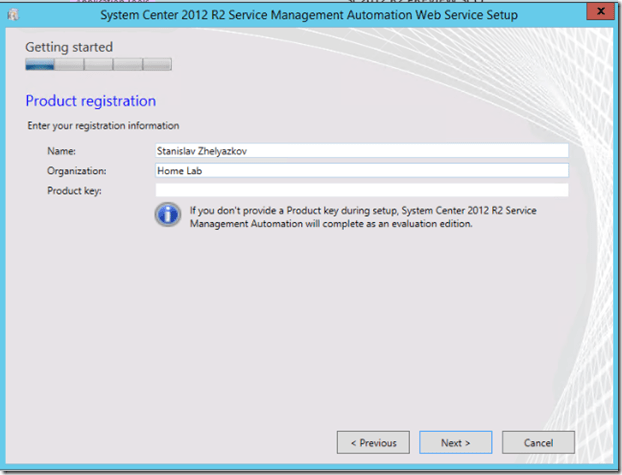Click the Getting started heading
Image resolution: width=622 pixels, height=475 pixels.
pos(69,47)
